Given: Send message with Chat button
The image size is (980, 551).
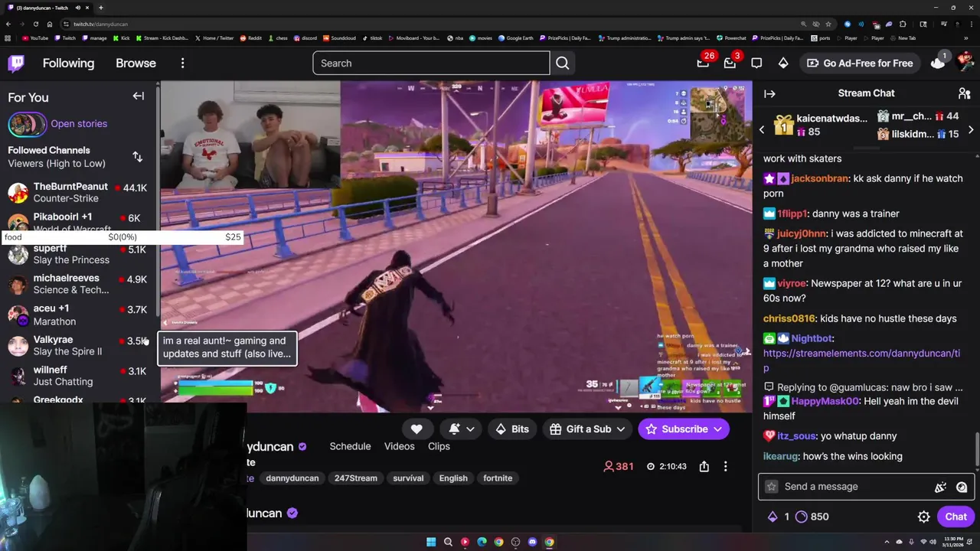Looking at the screenshot, I should 955,517.
